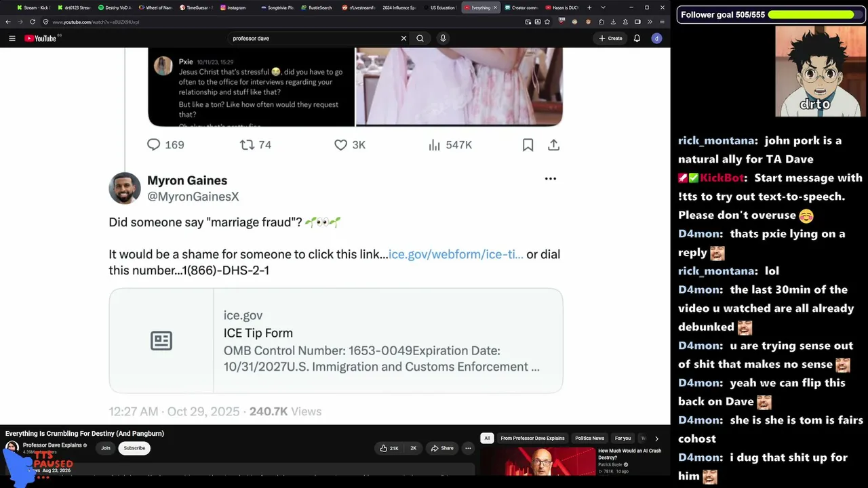Switch to the Stream - Kick tab
This screenshot has width=868, height=488.
point(34,7)
